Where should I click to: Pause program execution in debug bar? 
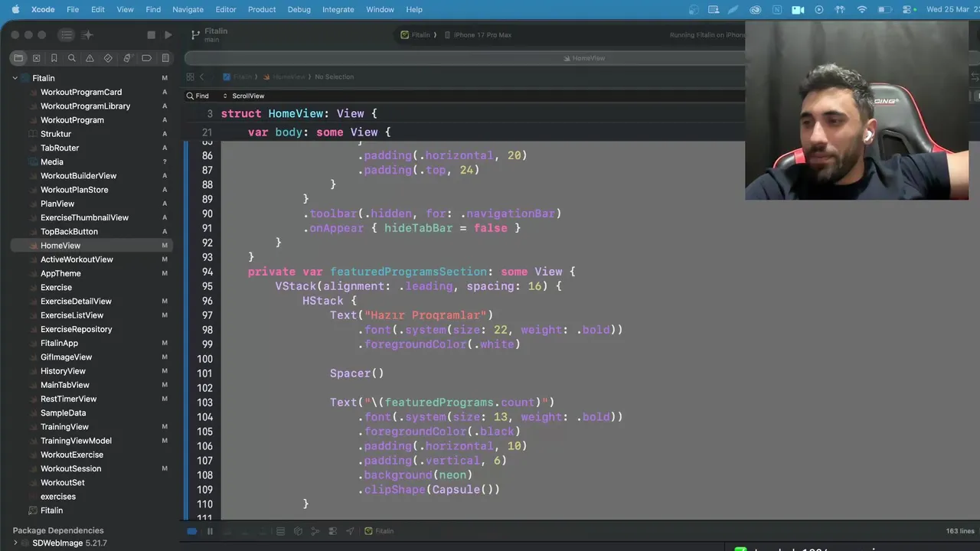click(x=210, y=531)
